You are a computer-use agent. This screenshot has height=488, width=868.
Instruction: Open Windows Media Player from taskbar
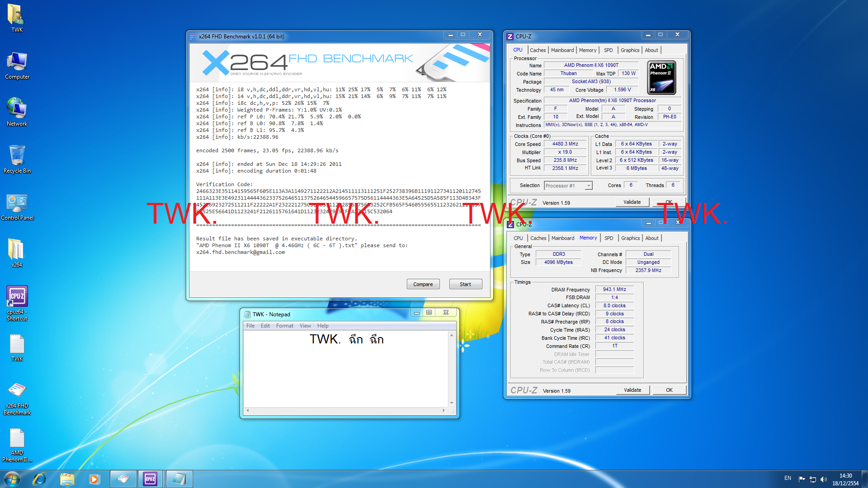[94, 479]
